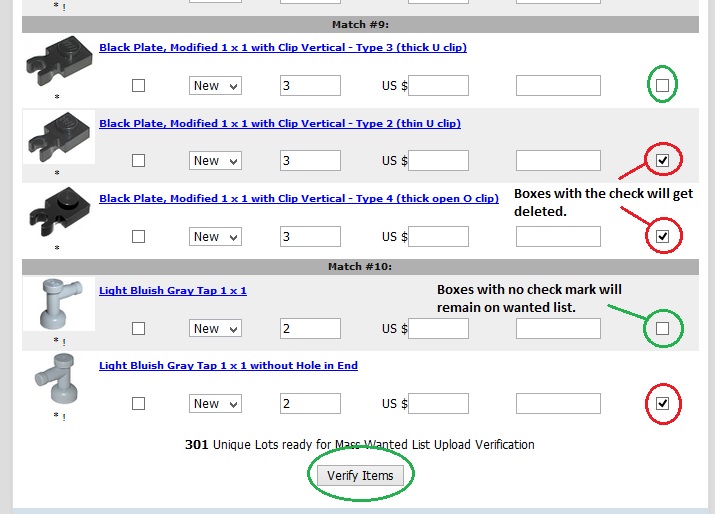Click the remarks field for Light Bluish Gray Tap 1 x 1
Screen dimensions: 715x514
point(558,328)
